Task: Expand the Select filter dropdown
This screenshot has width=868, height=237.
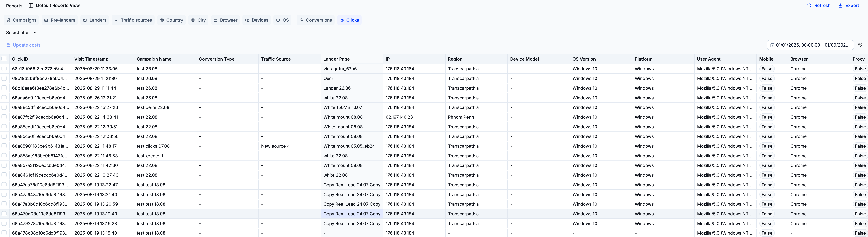Action: point(21,33)
